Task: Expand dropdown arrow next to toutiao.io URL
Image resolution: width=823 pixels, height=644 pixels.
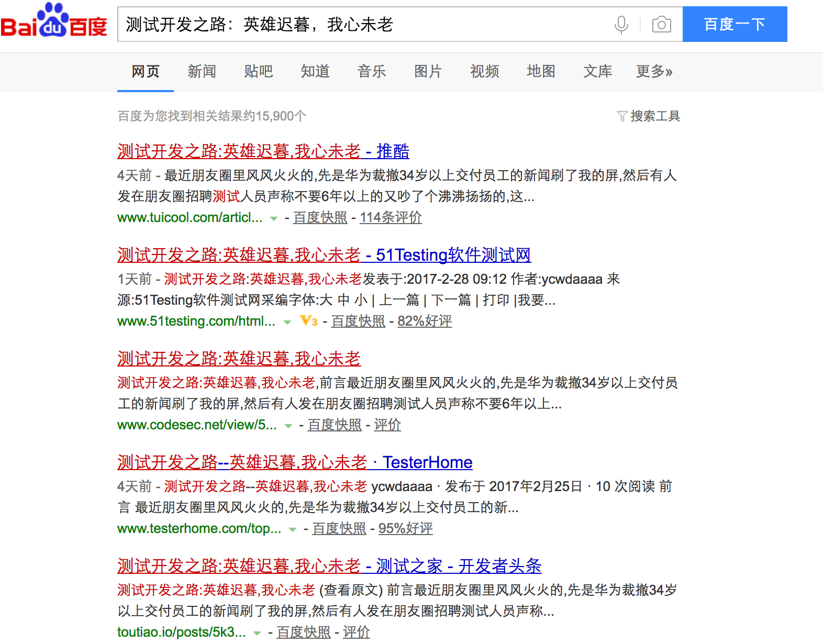Action: (x=257, y=633)
